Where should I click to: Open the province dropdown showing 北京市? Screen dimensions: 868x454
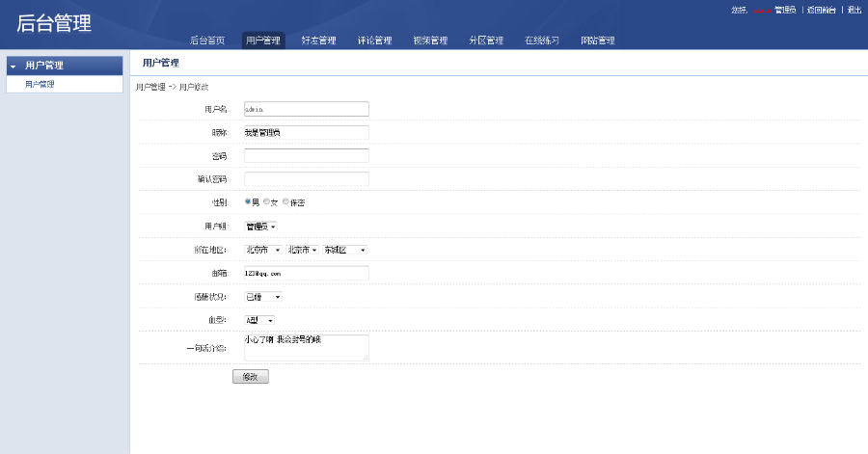(263, 250)
